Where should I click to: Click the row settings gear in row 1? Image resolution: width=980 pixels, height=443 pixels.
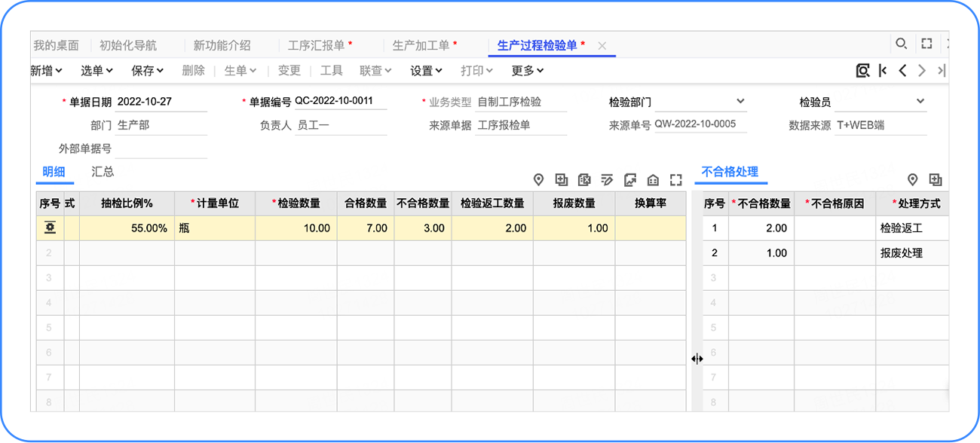[x=50, y=228]
